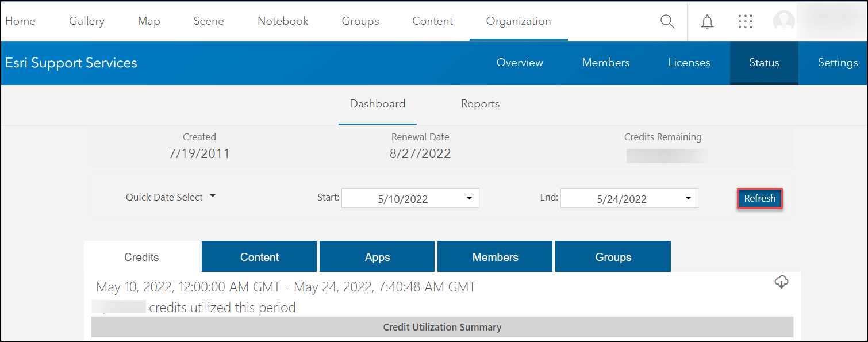Open the Start date dropdown arrow
Image resolution: width=868 pixels, height=342 pixels.
(x=469, y=198)
